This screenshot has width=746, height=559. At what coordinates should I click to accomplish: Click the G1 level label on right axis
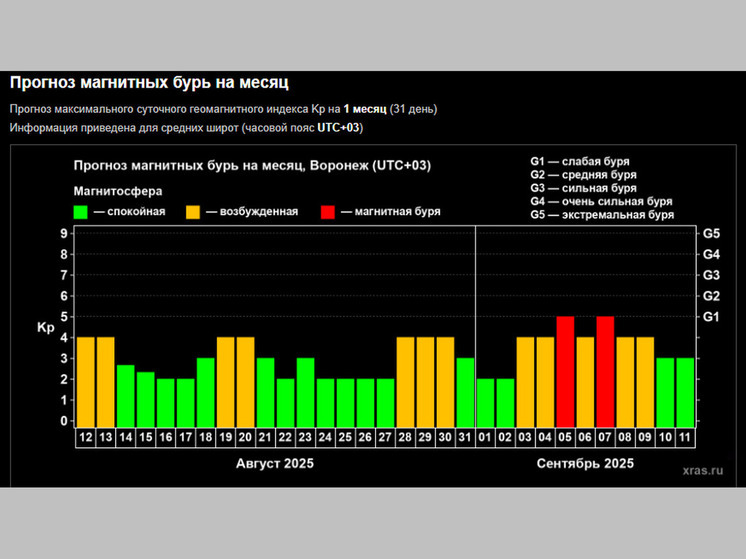click(711, 317)
